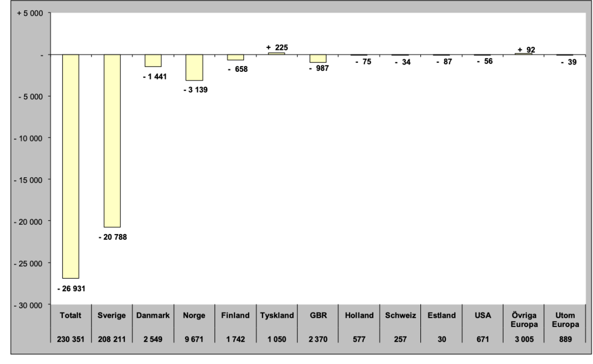Select the Holland category label

coord(359,316)
